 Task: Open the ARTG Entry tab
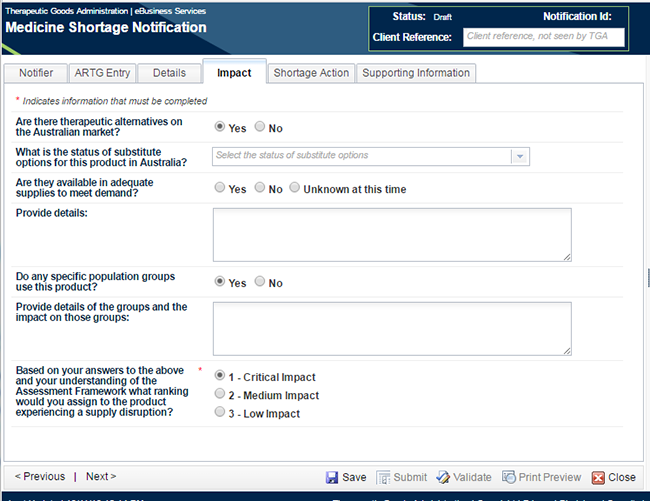pyautogui.click(x=102, y=73)
